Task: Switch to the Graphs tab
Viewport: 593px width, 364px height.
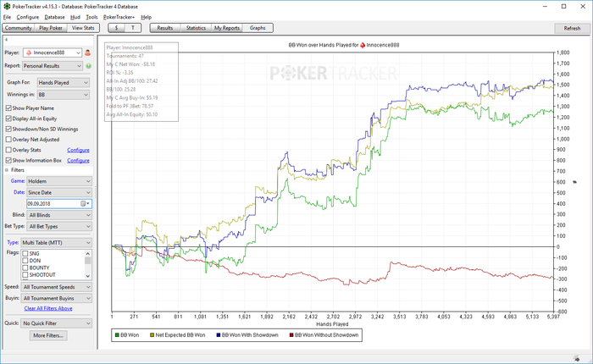Action: tap(258, 28)
